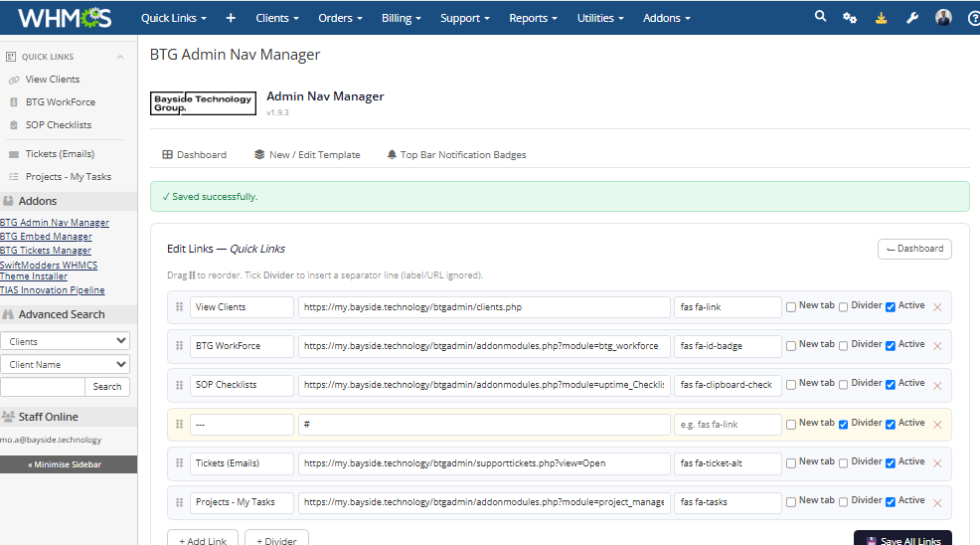
Task: Collapse the Quick Links sidebar section
Action: coord(120,57)
